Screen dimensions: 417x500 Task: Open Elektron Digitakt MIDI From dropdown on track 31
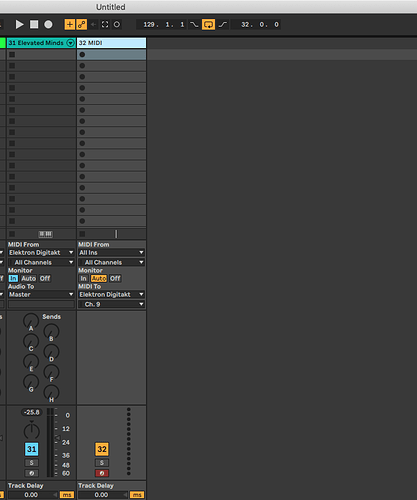tap(41, 253)
